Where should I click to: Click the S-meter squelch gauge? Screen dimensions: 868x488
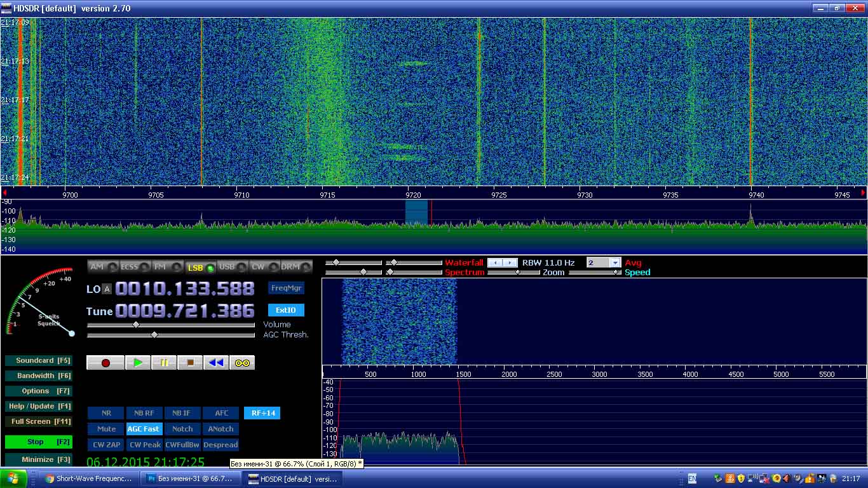pos(38,302)
